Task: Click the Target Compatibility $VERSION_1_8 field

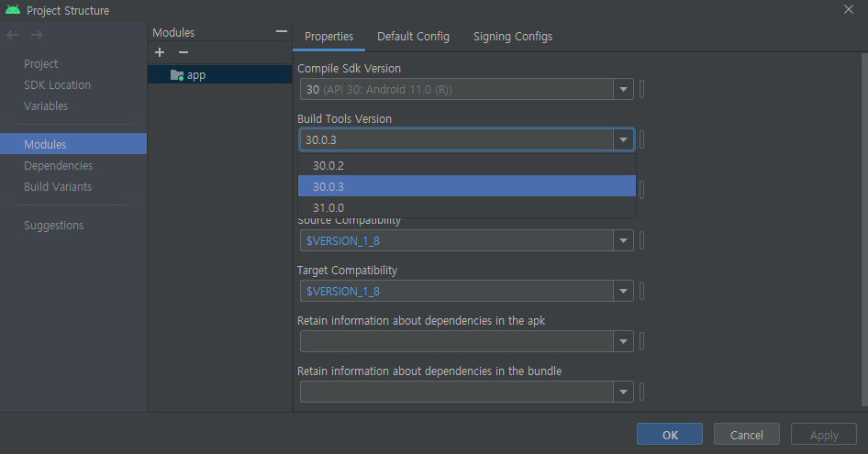Action: pyautogui.click(x=457, y=291)
